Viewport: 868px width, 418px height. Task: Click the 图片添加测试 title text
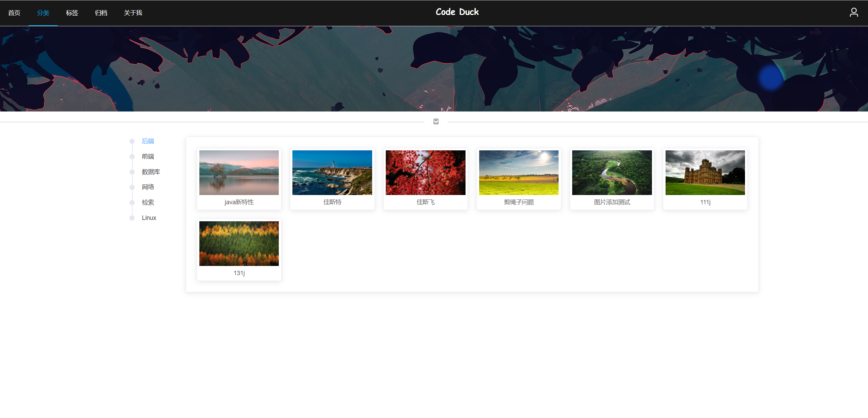(x=612, y=202)
